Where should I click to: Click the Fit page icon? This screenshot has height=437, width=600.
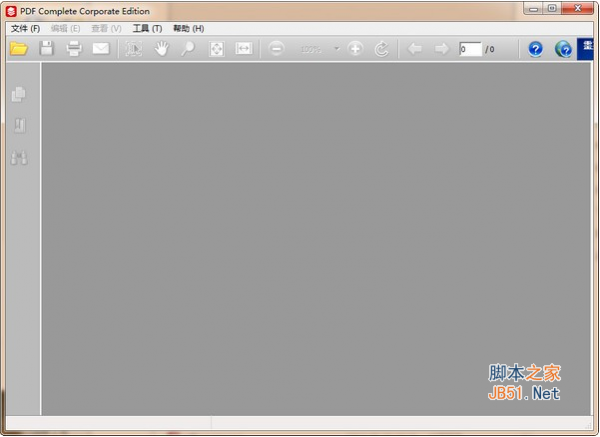(x=216, y=49)
